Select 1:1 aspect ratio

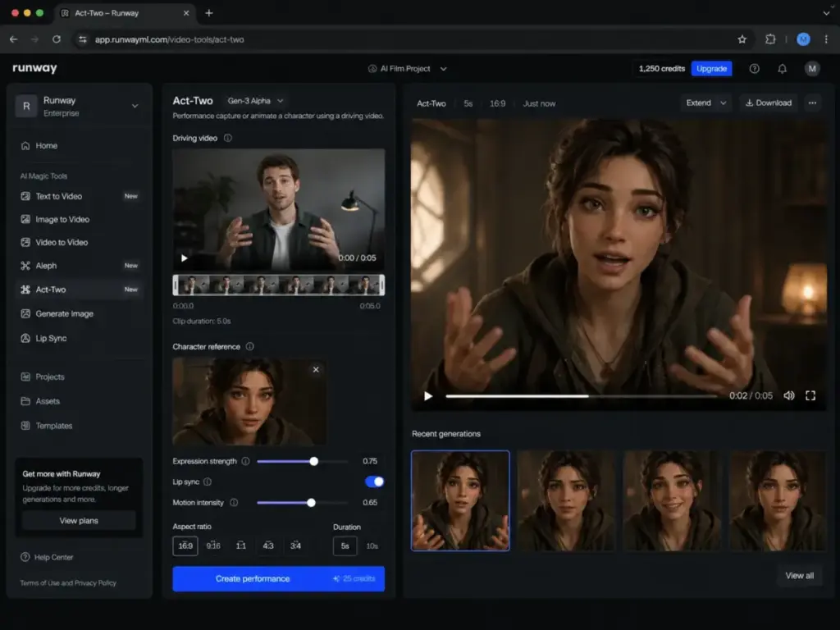pos(241,546)
